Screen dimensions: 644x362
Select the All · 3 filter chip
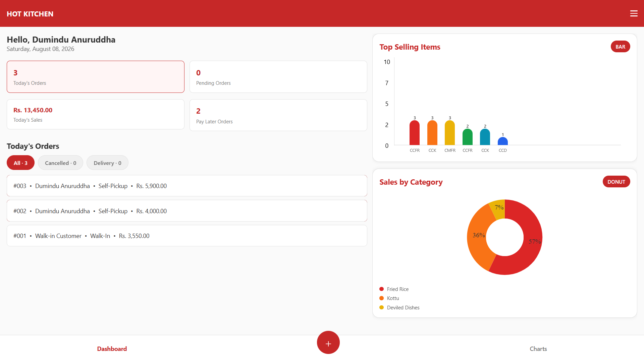[20, 163]
